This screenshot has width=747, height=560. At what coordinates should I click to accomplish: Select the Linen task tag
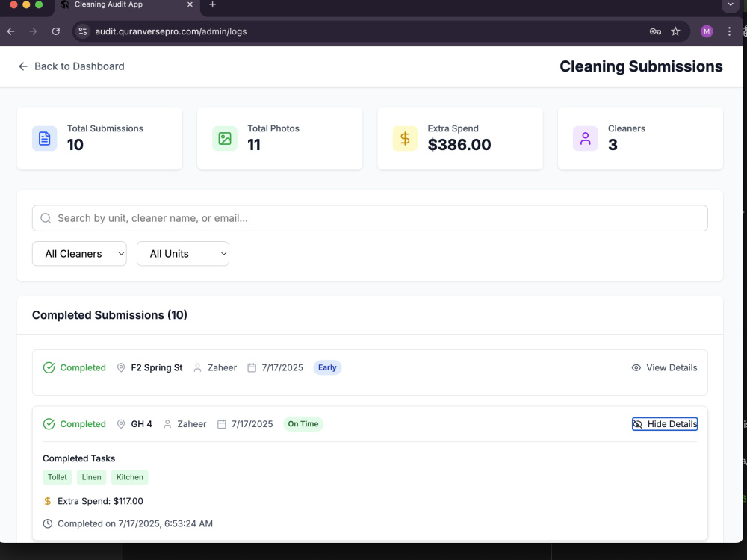pyautogui.click(x=91, y=477)
